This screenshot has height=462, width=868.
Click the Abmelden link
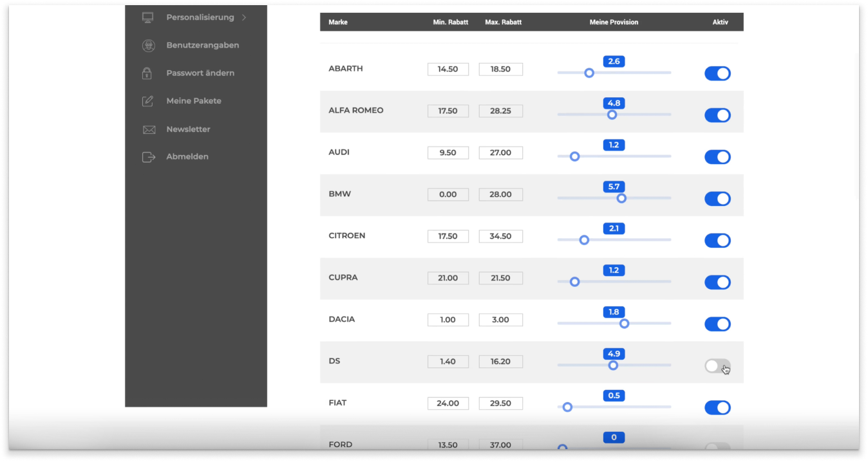[x=187, y=157]
